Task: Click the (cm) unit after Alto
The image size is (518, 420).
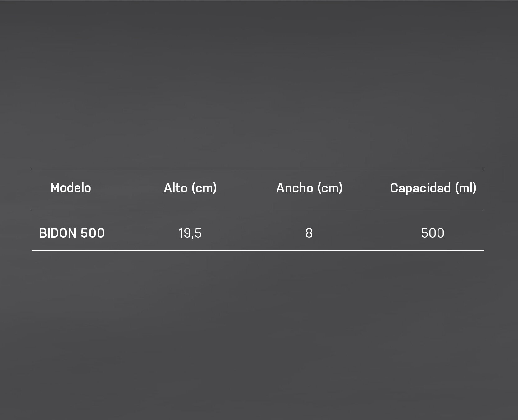Action: click(x=204, y=188)
